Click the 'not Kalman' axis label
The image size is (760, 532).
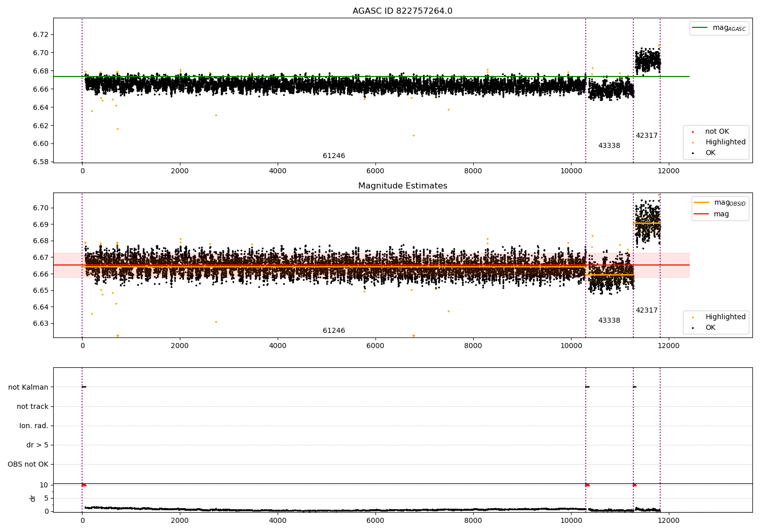click(x=28, y=388)
